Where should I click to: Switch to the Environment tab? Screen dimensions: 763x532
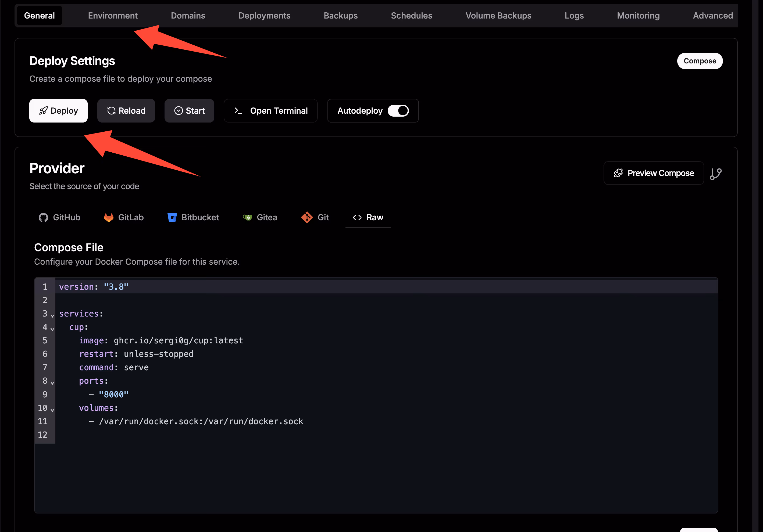[113, 16]
